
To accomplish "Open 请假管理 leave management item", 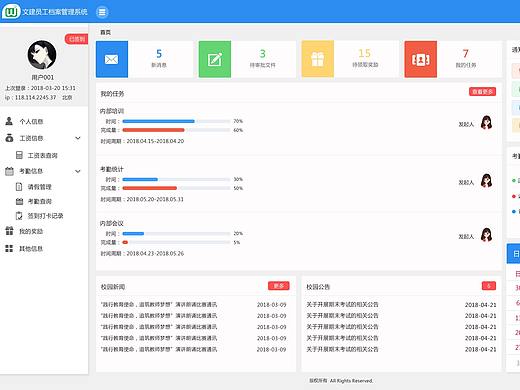I will click(39, 187).
